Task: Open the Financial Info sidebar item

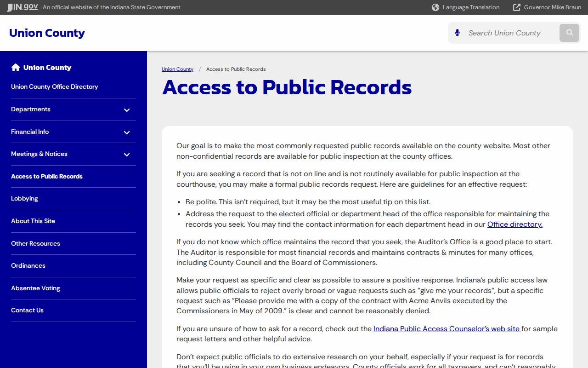Action: click(30, 132)
